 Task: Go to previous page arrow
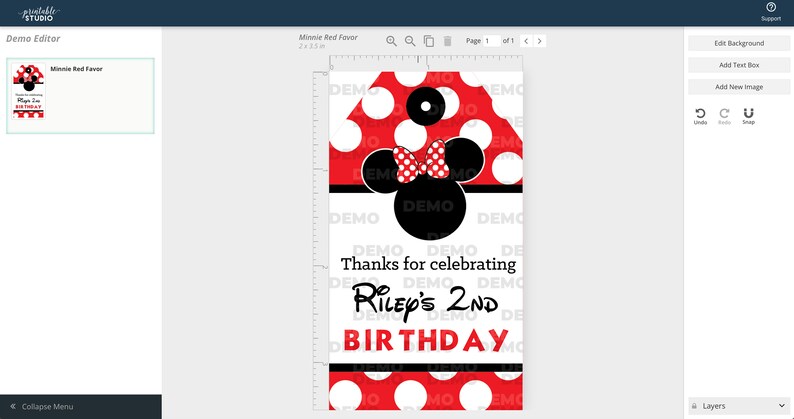pos(526,41)
